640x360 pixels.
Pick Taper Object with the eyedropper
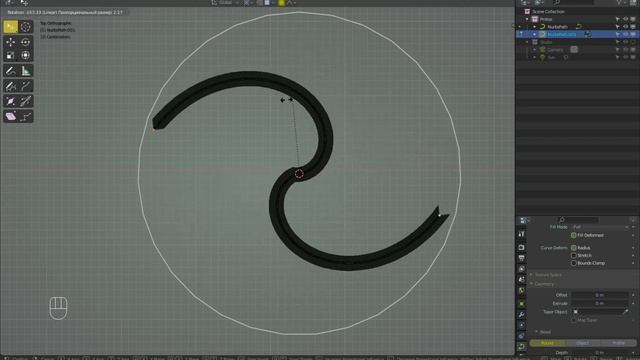[x=625, y=312]
